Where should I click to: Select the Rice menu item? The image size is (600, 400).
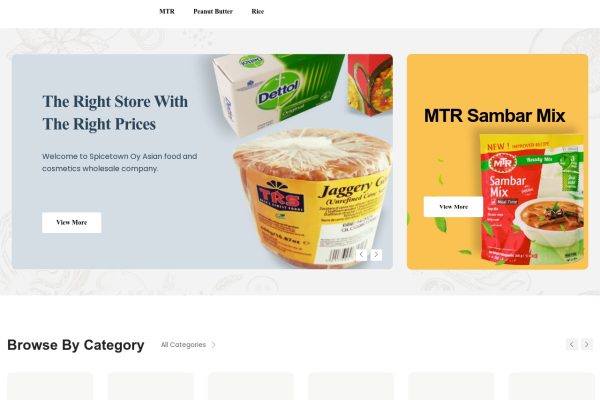(258, 11)
